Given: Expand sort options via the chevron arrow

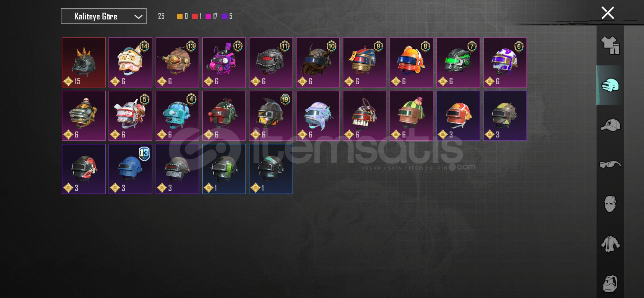Looking at the screenshot, I should coord(138,17).
